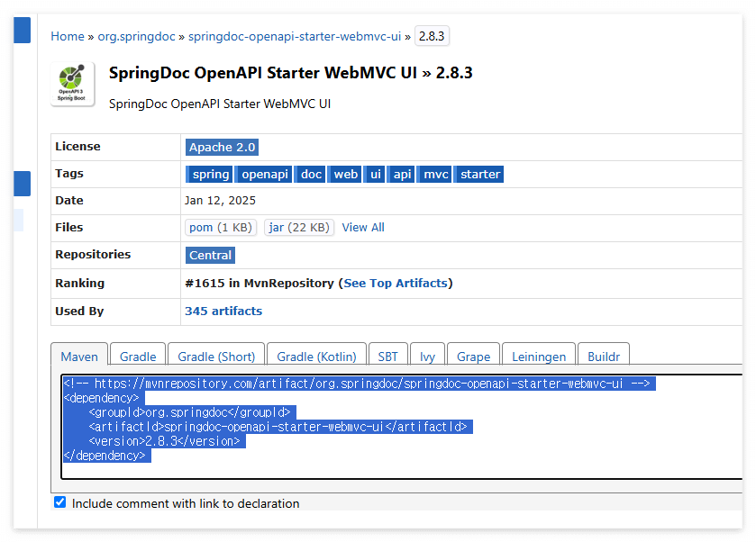Select the web tag

pos(345,174)
